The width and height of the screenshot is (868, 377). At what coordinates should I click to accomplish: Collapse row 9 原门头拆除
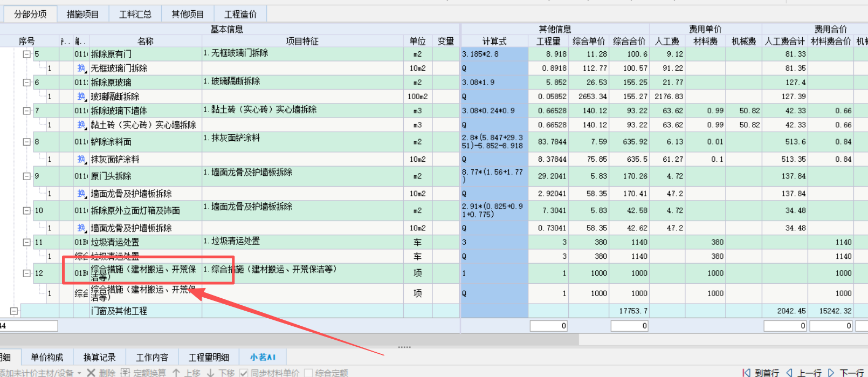pos(26,176)
